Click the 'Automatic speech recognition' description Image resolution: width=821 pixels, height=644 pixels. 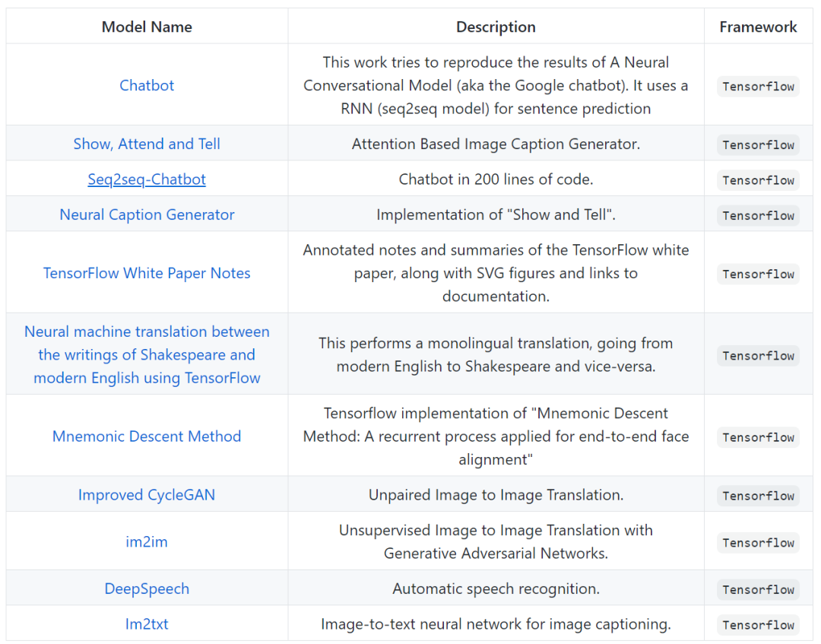[x=496, y=588]
